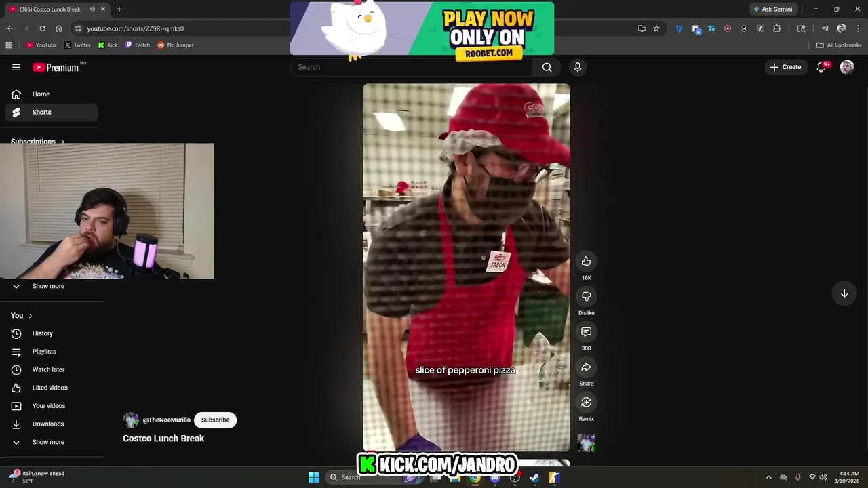Click the YouTube search magnifier button
The image size is (868, 488).
pos(547,67)
